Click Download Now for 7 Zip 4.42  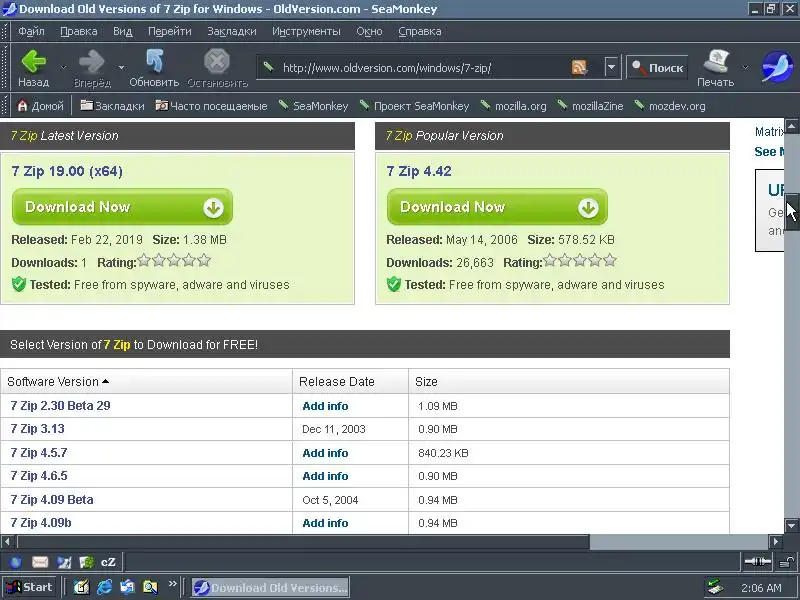497,207
